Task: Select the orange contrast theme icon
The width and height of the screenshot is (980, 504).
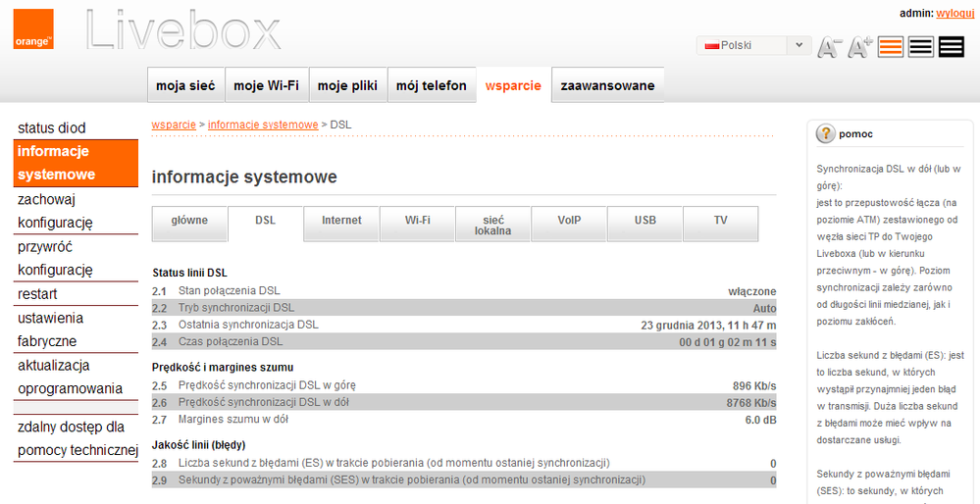Action: coord(891,46)
